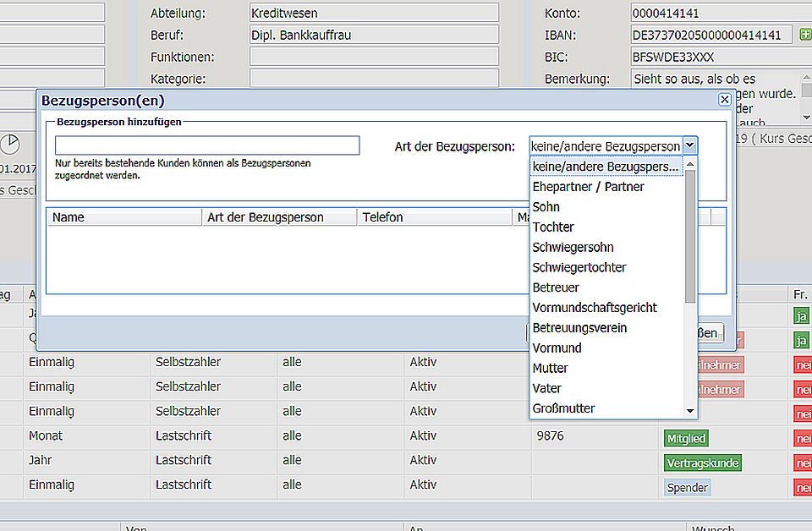The height and width of the screenshot is (531, 812).
Task: Focus the Bezugsperson hinzufügen text field
Action: 207,145
